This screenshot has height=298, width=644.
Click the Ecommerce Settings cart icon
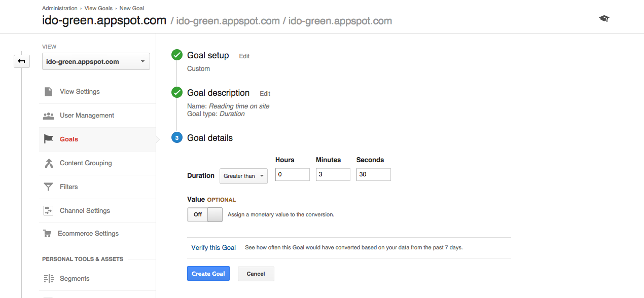click(x=48, y=234)
